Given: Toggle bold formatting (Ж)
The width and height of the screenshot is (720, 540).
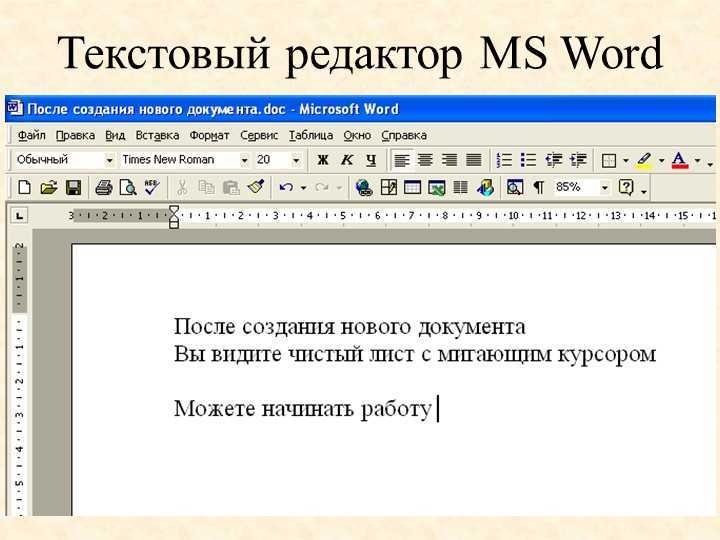Looking at the screenshot, I should coord(323,160).
